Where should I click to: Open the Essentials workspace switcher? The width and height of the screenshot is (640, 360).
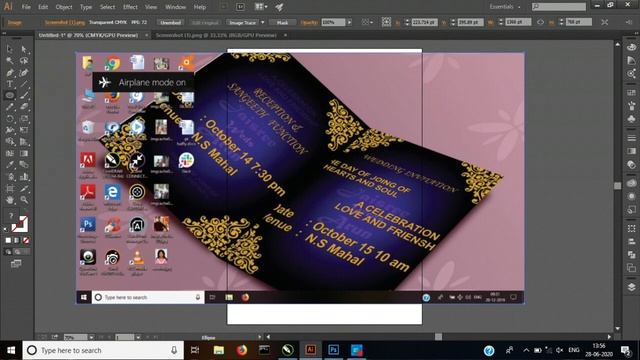click(505, 7)
